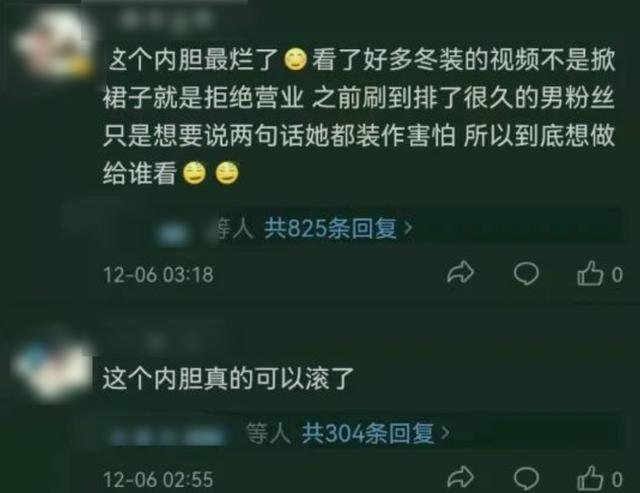Open the first commenter's avatar
The image size is (640, 493).
pos(52,45)
